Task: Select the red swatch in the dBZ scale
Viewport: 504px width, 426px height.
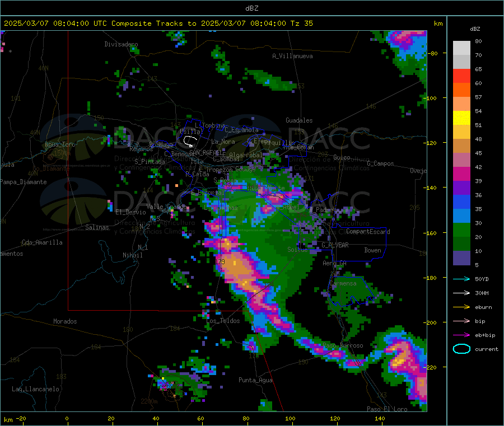Action: pyautogui.click(x=461, y=76)
